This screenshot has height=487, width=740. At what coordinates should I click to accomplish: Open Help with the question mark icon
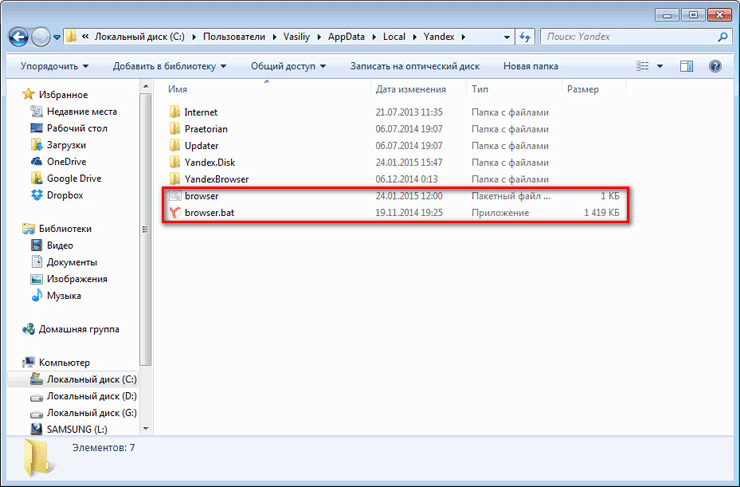[715, 66]
